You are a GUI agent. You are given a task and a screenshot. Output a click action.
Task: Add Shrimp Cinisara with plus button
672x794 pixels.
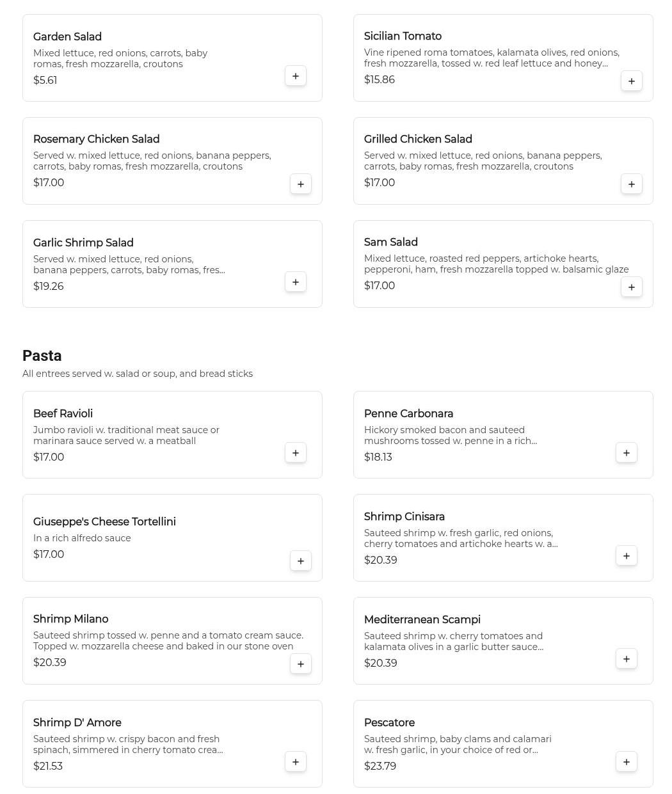627,556
